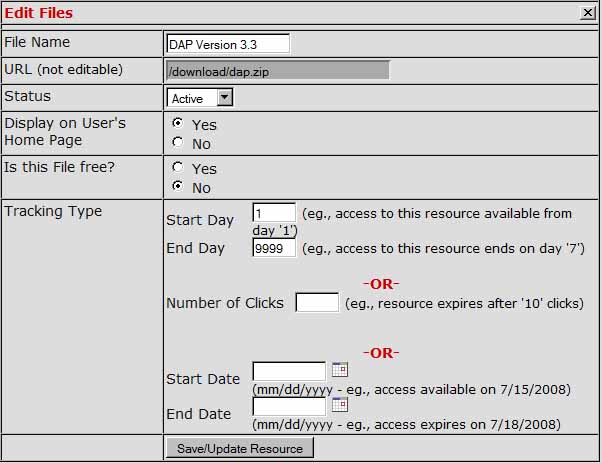The image size is (602, 463).
Task: Click the End Day field containing 9999
Action: (274, 248)
